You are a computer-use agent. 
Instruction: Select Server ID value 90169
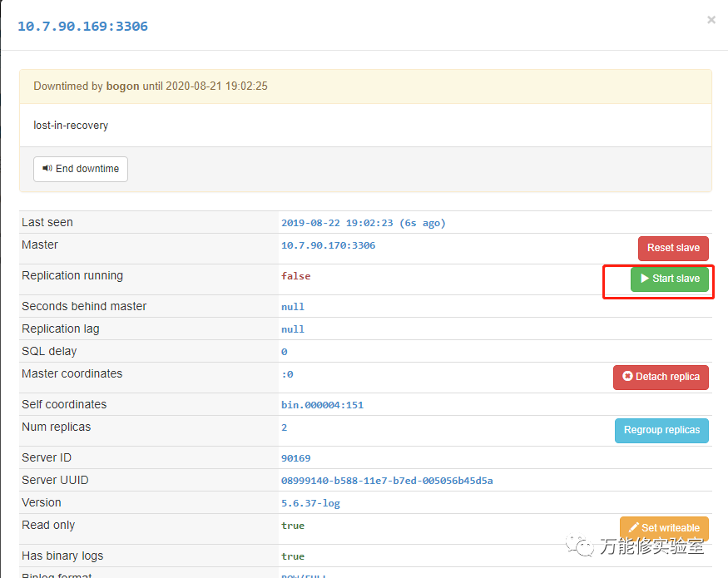click(295, 458)
